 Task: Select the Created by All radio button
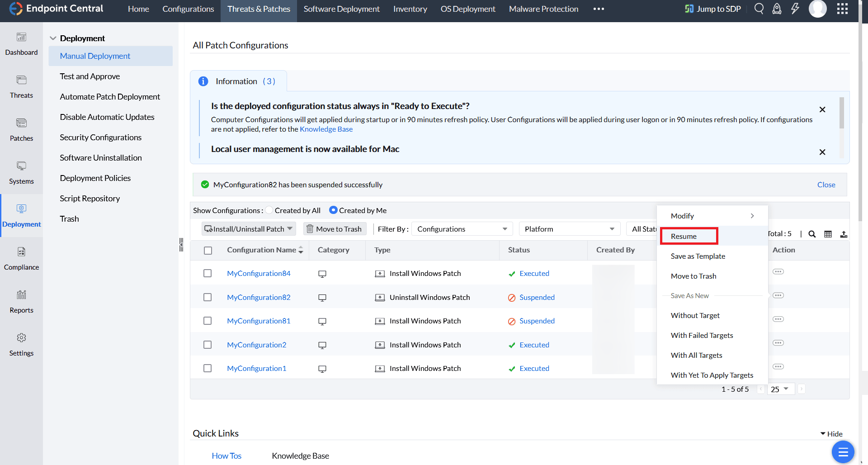tap(269, 210)
